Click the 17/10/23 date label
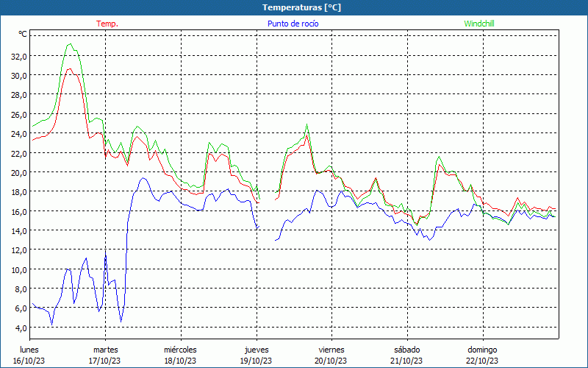588x368 pixels. 105,361
